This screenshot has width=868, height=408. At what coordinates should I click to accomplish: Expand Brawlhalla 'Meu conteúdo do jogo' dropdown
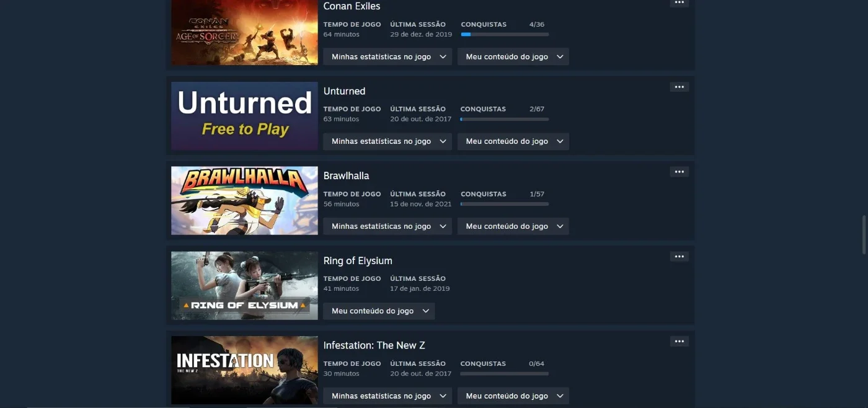click(x=513, y=226)
